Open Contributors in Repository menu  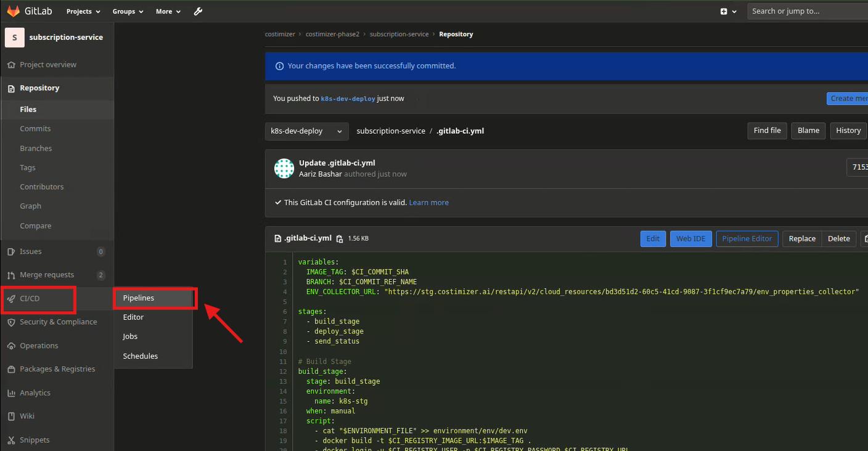click(41, 187)
